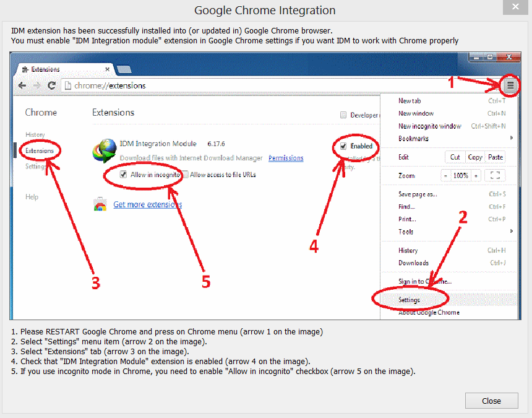Click the 6.17.6 version text
The width and height of the screenshot is (532, 418).
tap(216, 144)
